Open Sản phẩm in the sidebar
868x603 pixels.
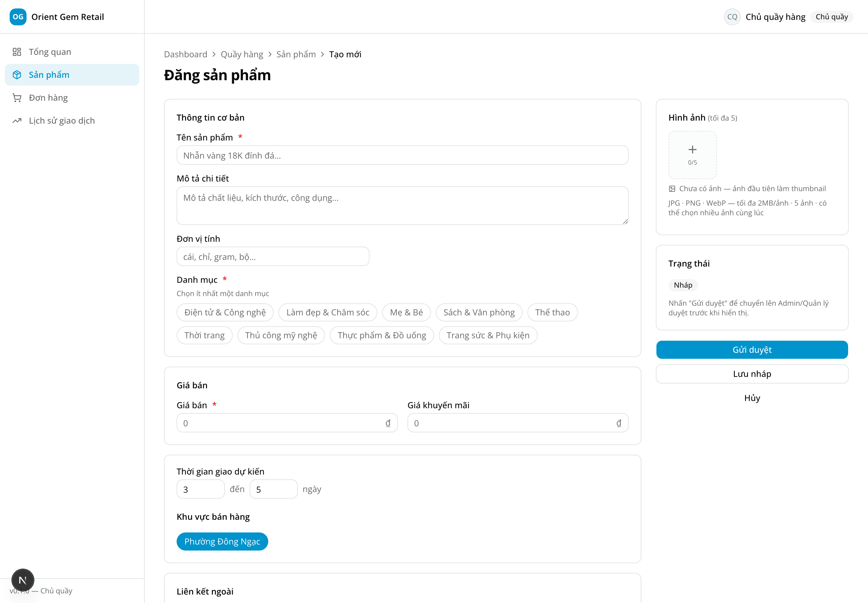click(72, 75)
